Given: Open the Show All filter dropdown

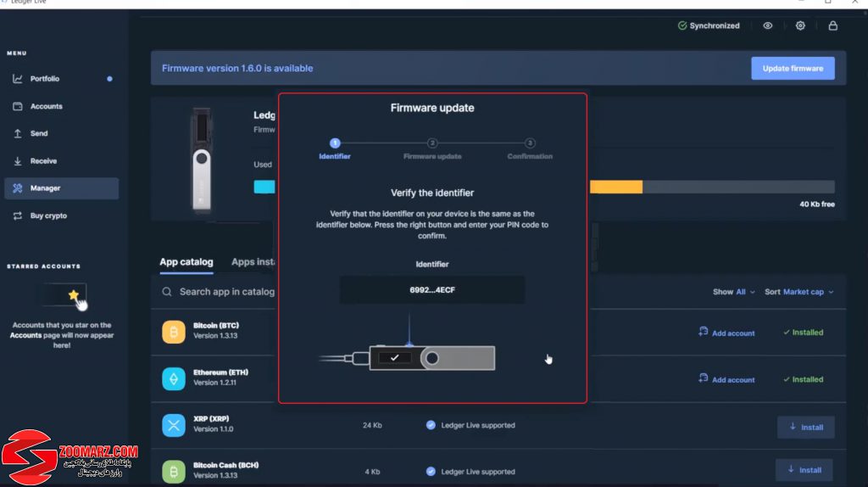Looking at the screenshot, I should 733,292.
